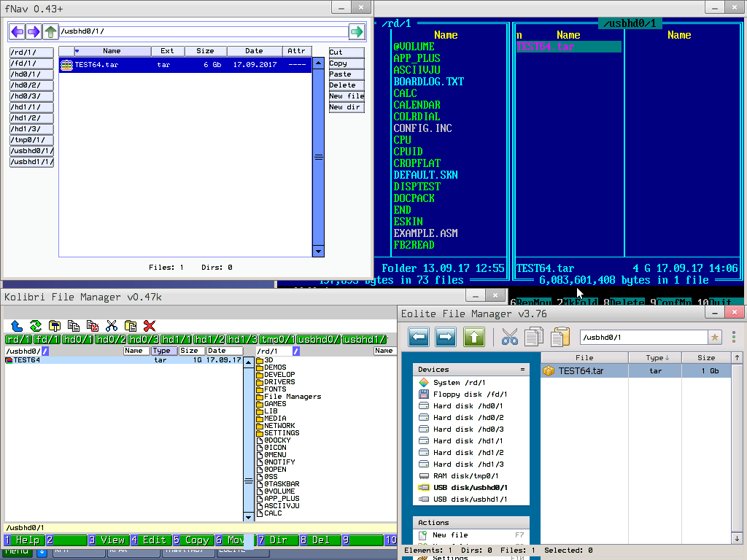Add current path to Eolite favorites star
This screenshot has height=560, width=747.
(715, 337)
